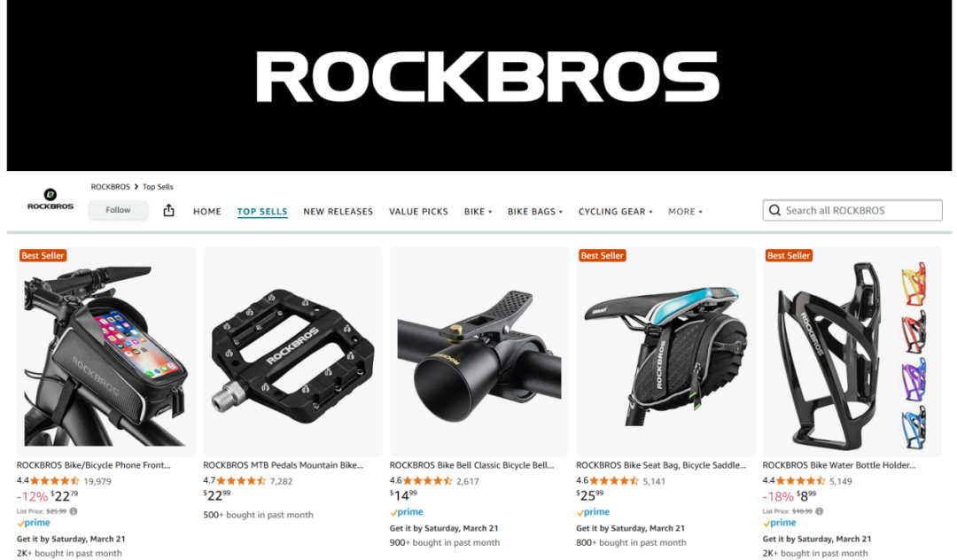Click star rating of MTB Pedals

point(241,481)
